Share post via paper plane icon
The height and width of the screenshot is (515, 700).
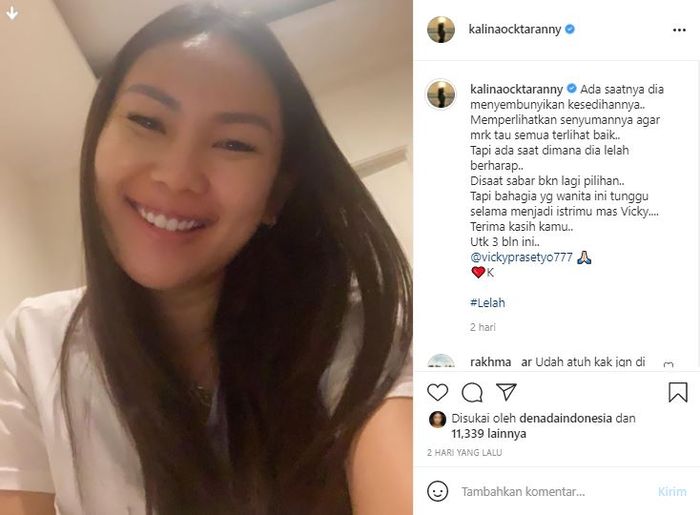coord(506,392)
